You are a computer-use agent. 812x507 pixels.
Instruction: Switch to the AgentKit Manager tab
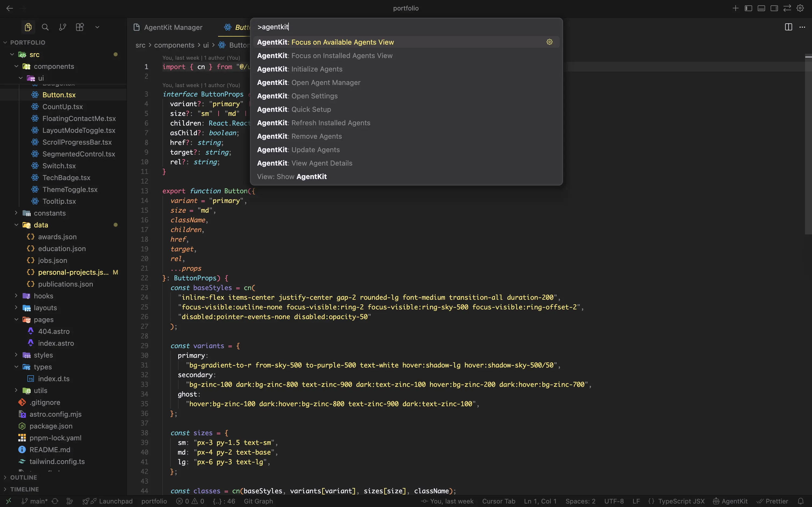click(x=168, y=27)
